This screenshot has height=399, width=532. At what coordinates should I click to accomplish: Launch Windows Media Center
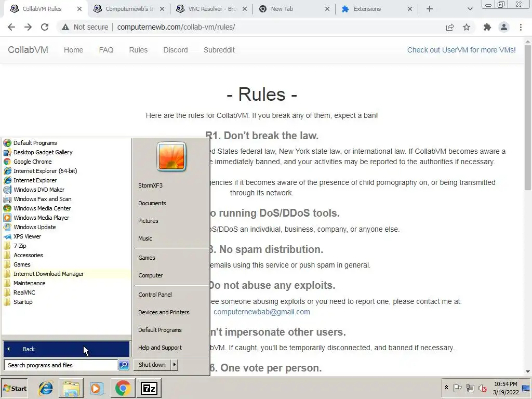click(66, 208)
